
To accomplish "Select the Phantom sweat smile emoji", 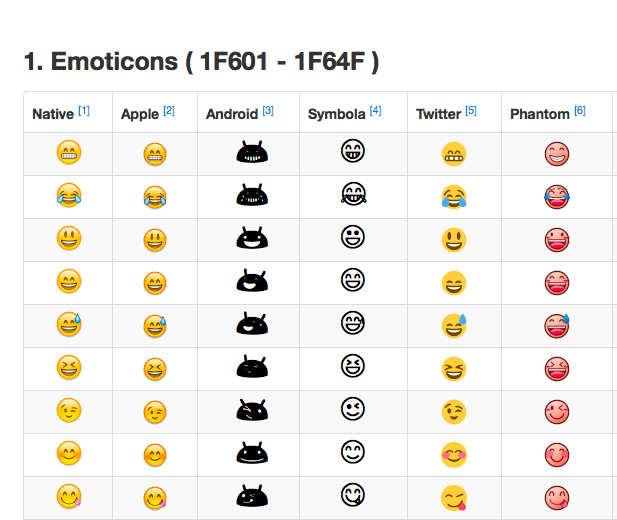I will pos(557,326).
